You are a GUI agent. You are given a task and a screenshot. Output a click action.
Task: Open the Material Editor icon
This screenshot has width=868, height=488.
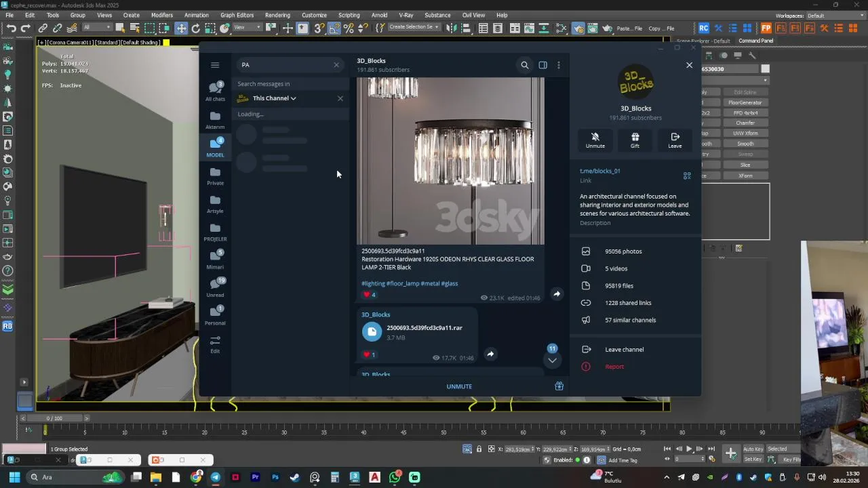[562, 28]
